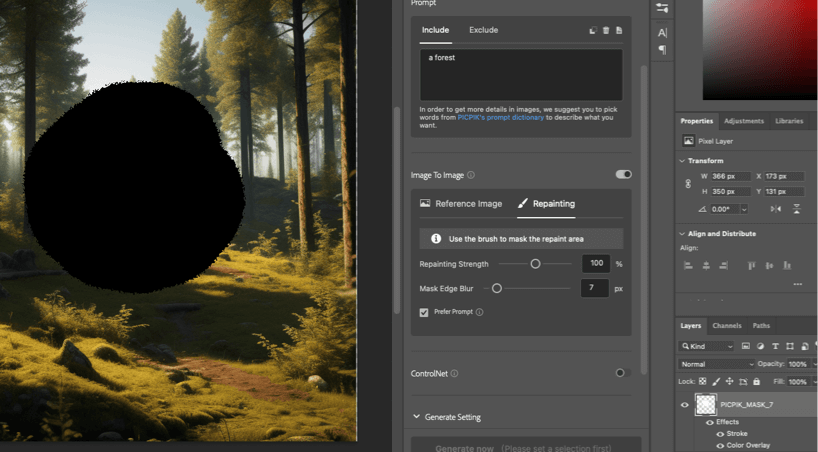Click the prompt document icon
Screen dimensions: 818x452
coord(619,31)
